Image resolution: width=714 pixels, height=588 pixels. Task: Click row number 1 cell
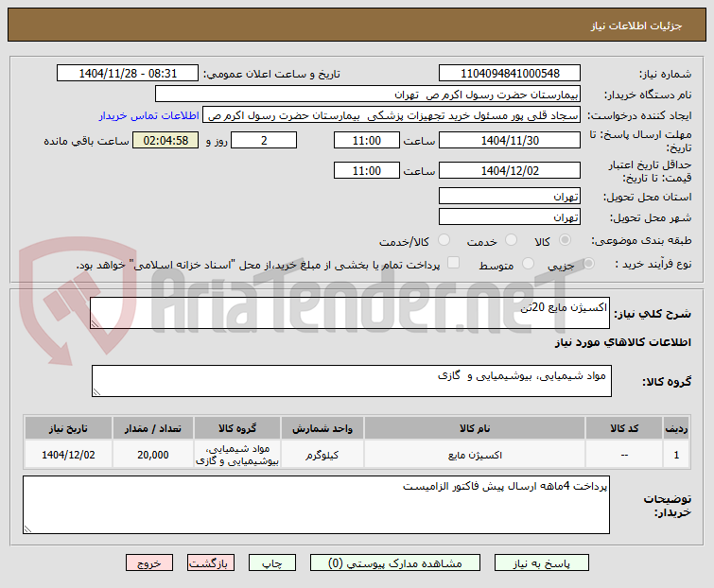(x=676, y=455)
